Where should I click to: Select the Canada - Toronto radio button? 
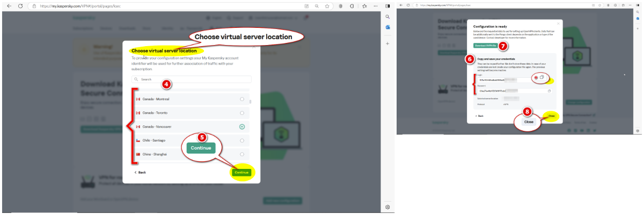(242, 113)
